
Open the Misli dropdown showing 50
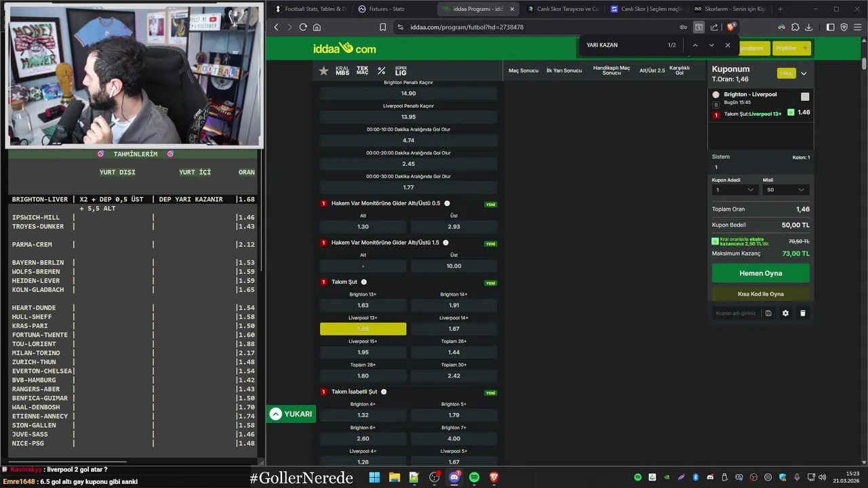(x=786, y=190)
